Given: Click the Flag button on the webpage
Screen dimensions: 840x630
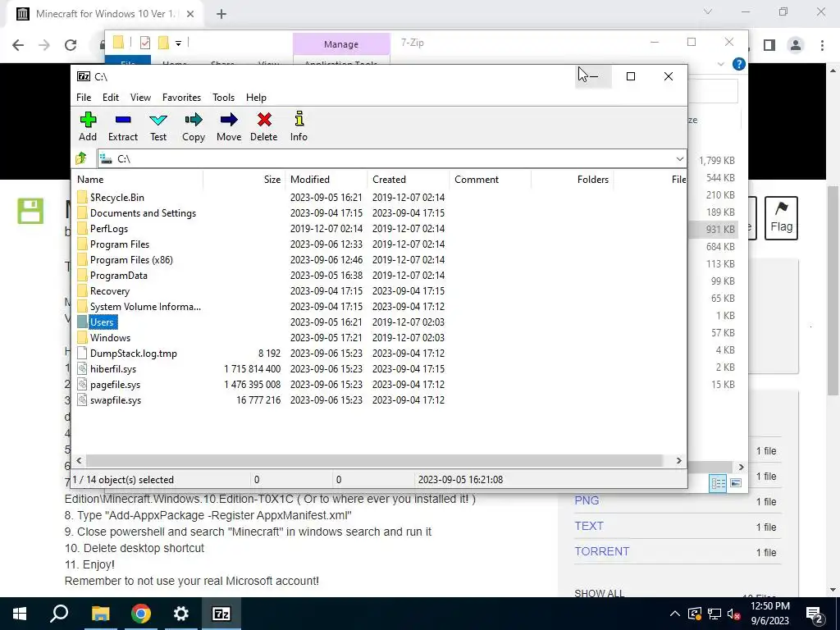Looking at the screenshot, I should pos(781,218).
